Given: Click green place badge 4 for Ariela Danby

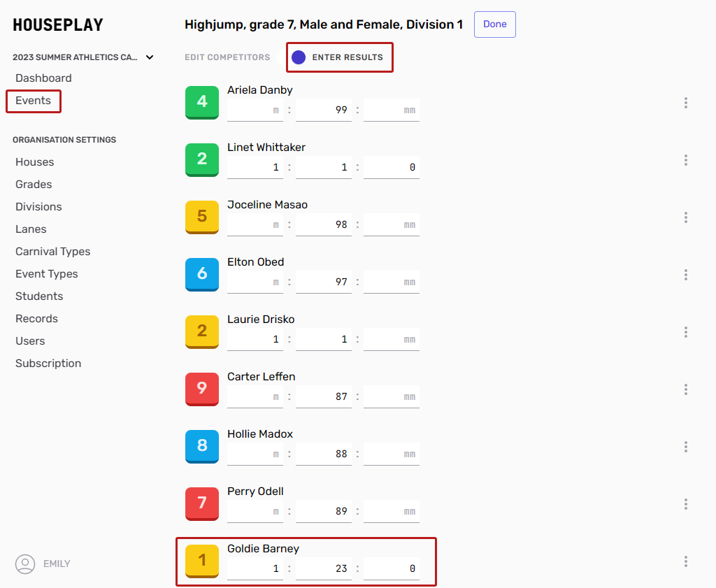Looking at the screenshot, I should click(202, 102).
